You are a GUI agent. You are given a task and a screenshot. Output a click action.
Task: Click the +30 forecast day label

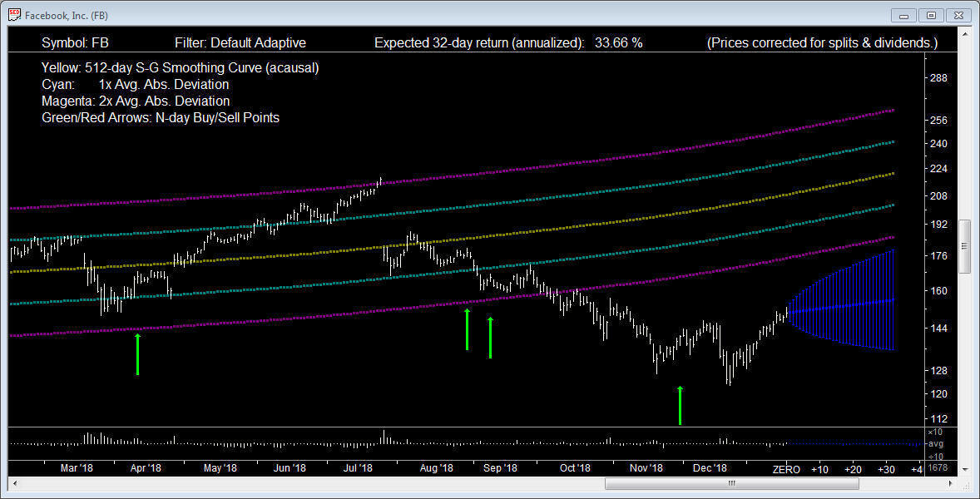pyautogui.click(x=886, y=469)
